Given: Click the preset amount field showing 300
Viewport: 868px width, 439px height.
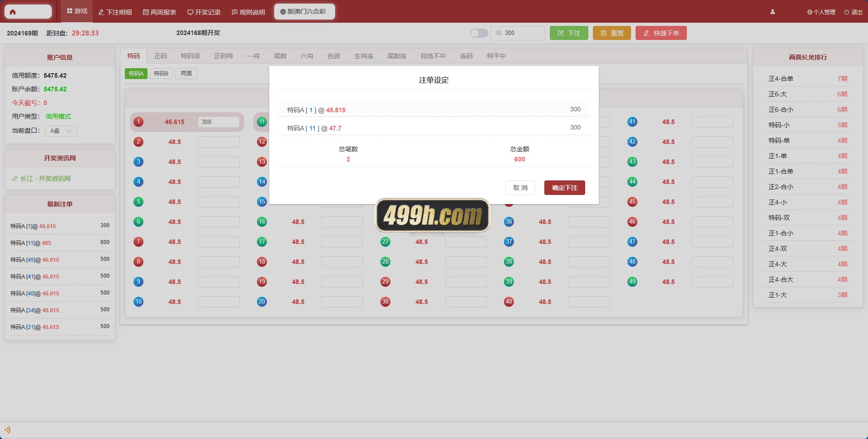Looking at the screenshot, I should 518,33.
